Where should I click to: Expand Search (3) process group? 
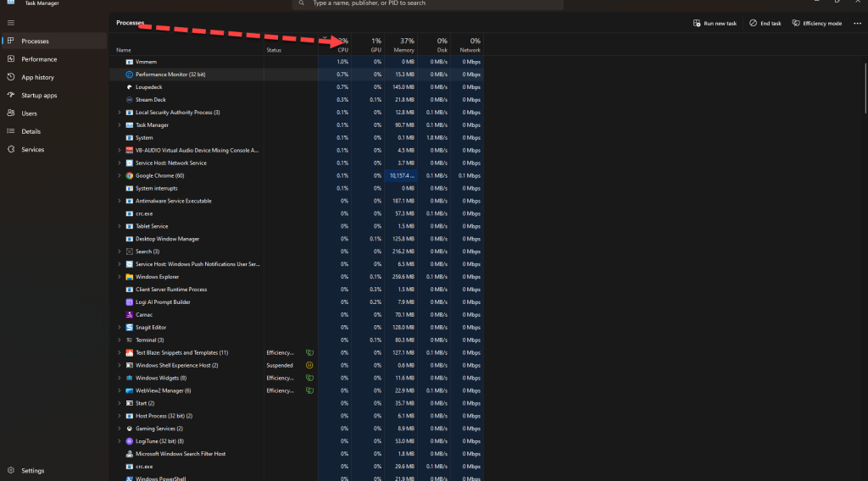point(119,252)
